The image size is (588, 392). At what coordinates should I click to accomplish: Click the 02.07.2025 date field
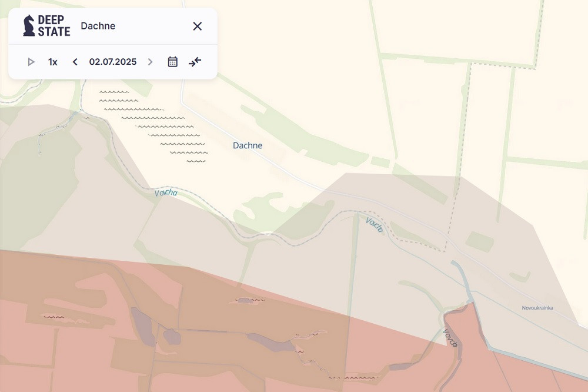(x=112, y=62)
